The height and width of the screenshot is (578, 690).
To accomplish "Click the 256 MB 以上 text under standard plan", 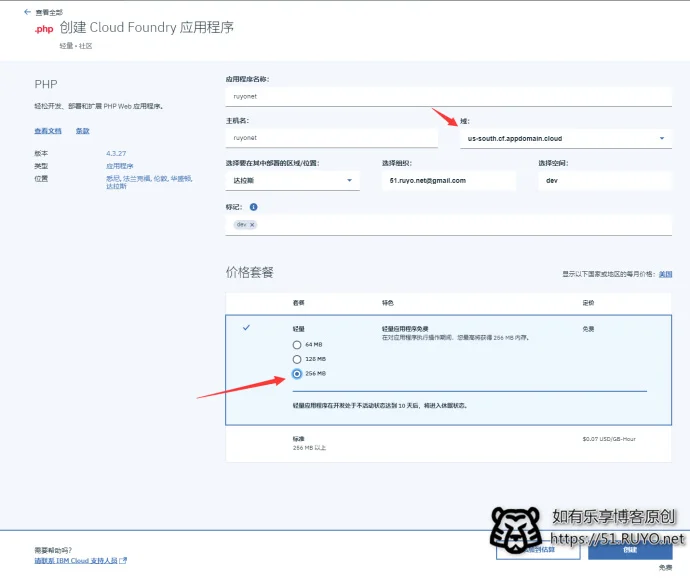I will [309, 448].
